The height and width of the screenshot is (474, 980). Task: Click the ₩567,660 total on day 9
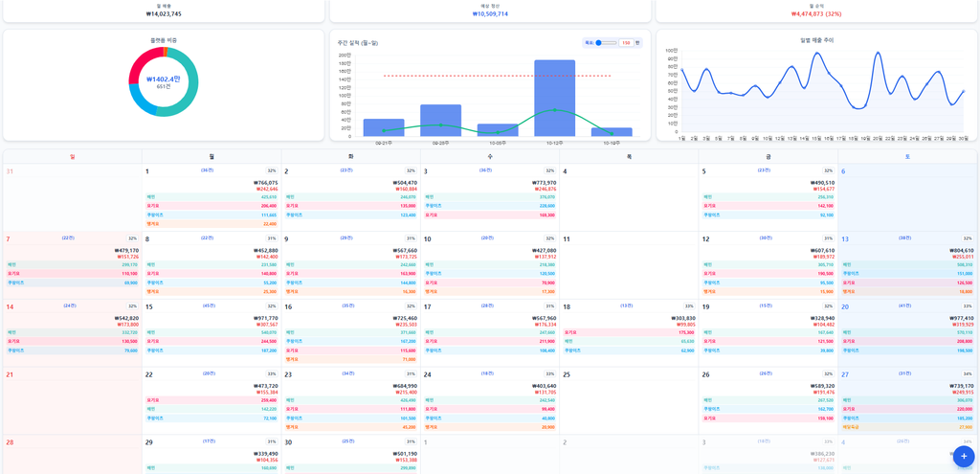(x=405, y=251)
